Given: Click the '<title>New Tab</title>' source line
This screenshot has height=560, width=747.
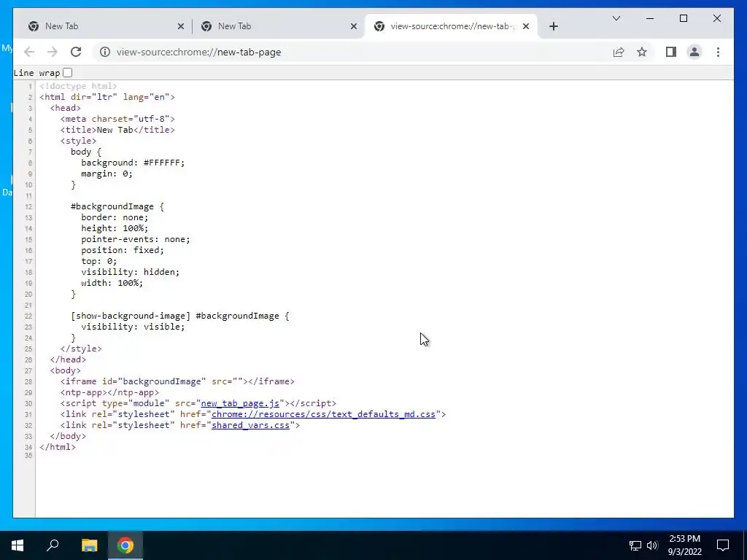Looking at the screenshot, I should click(x=117, y=130).
